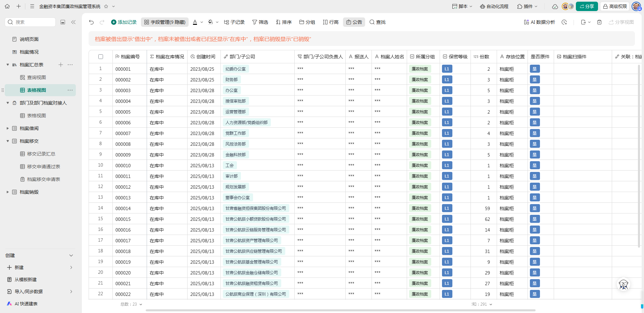Expand the 档案借阅 tree node
Image resolution: width=644 pixels, height=313 pixels.
(x=8, y=128)
